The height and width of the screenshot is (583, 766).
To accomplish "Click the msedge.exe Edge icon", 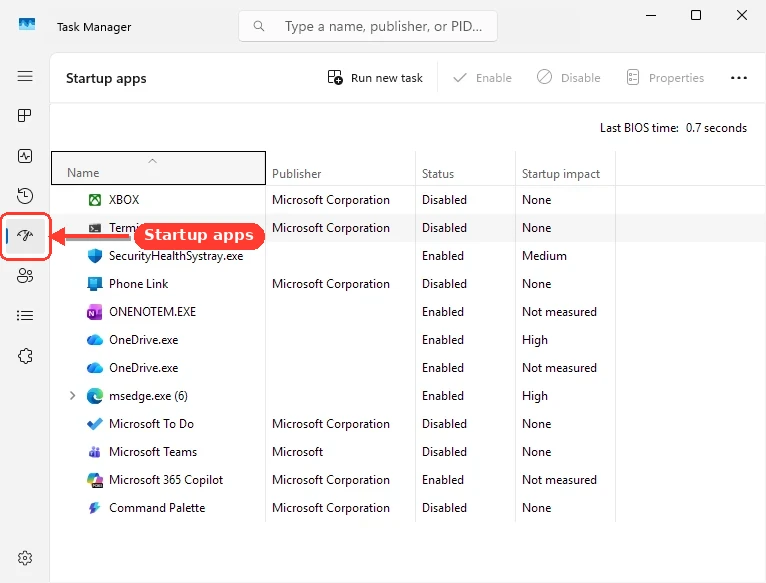I will [95, 396].
